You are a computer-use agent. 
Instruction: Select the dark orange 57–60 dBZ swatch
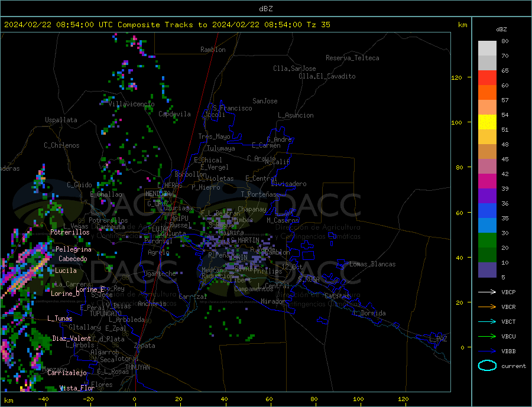click(487, 93)
